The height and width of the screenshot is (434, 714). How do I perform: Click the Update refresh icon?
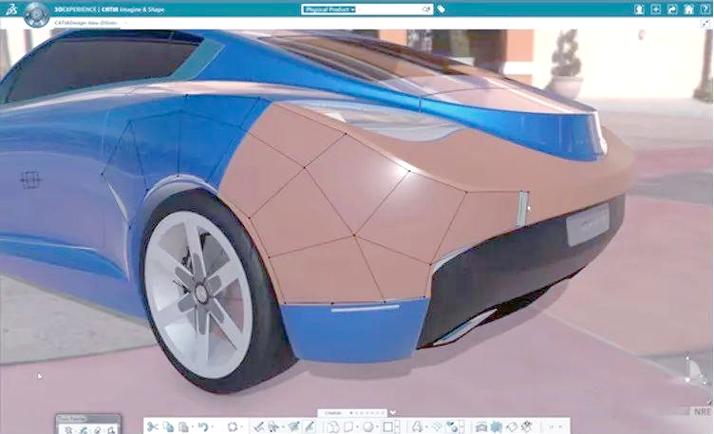pos(232,427)
